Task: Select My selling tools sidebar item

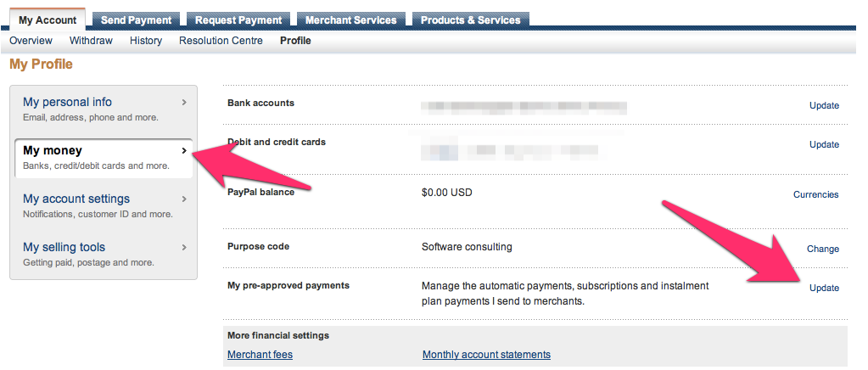Action: [x=104, y=254]
